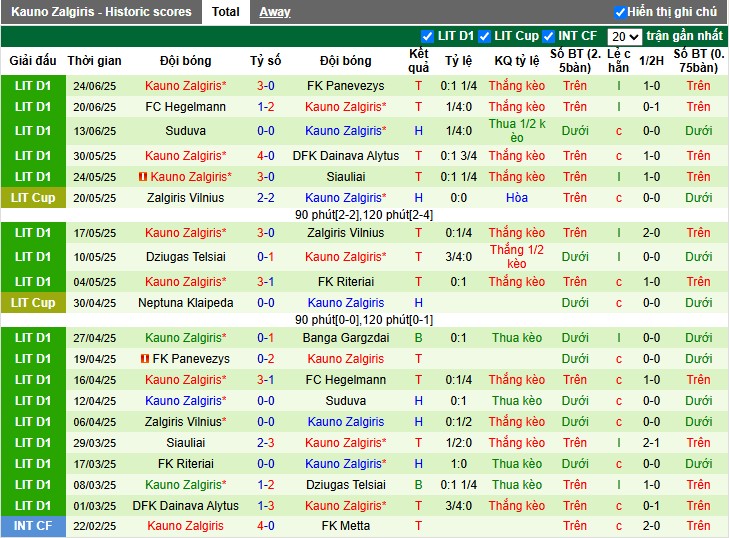Click the Tỷ số column header
The width and height of the screenshot is (729, 538).
tap(265, 60)
